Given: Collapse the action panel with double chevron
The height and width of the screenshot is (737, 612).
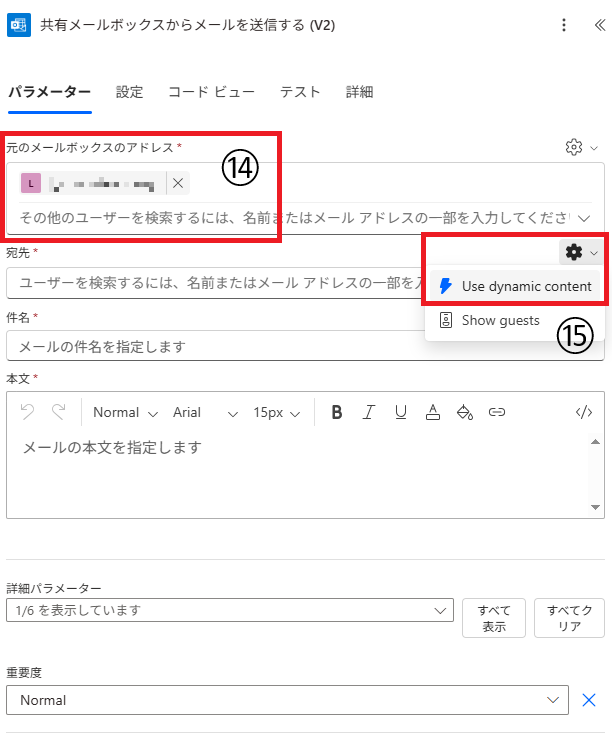Looking at the screenshot, I should click(599, 25).
